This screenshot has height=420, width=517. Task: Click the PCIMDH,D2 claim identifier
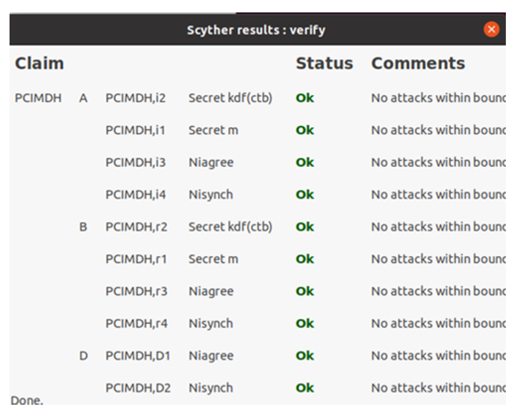[138, 388]
